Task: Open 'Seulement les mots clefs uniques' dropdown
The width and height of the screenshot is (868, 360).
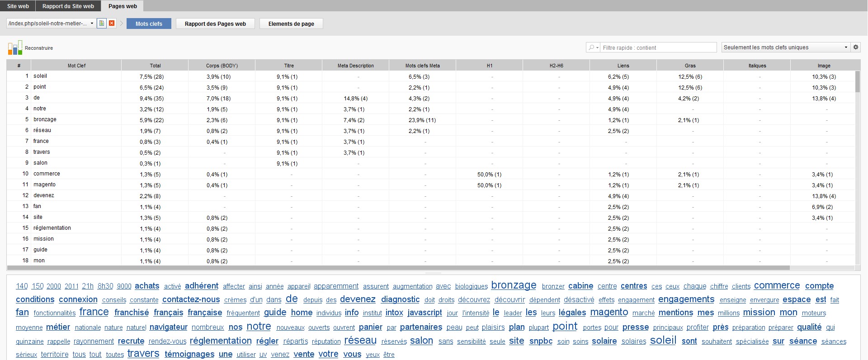Action: pyautogui.click(x=786, y=47)
